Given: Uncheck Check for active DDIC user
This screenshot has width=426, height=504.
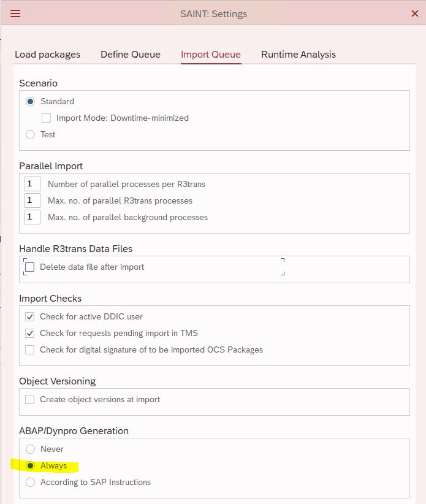Looking at the screenshot, I should [x=29, y=316].
